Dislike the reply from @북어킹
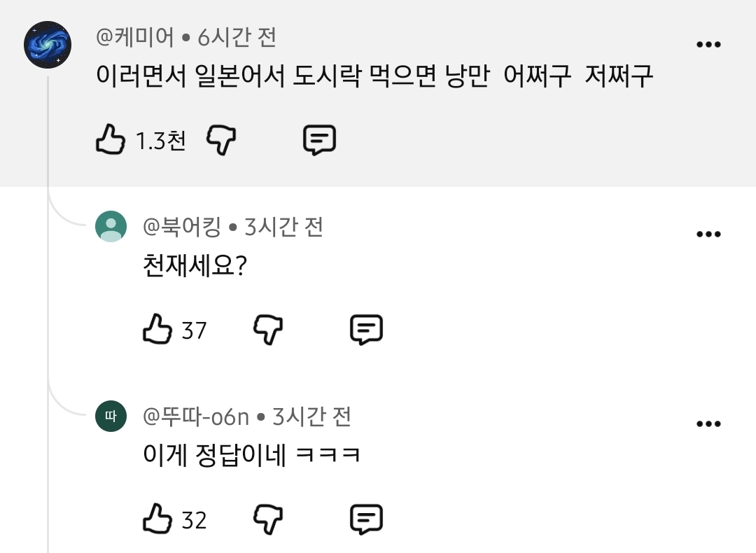756x553 pixels. click(268, 330)
